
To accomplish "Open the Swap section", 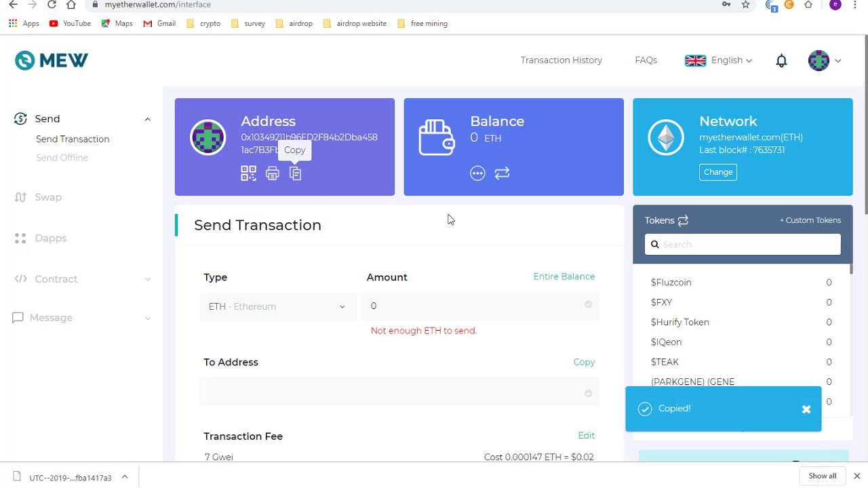I will (48, 197).
